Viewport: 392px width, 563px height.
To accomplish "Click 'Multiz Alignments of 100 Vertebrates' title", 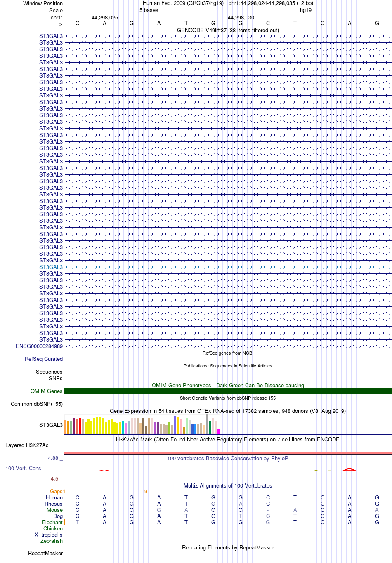I will point(228,485).
